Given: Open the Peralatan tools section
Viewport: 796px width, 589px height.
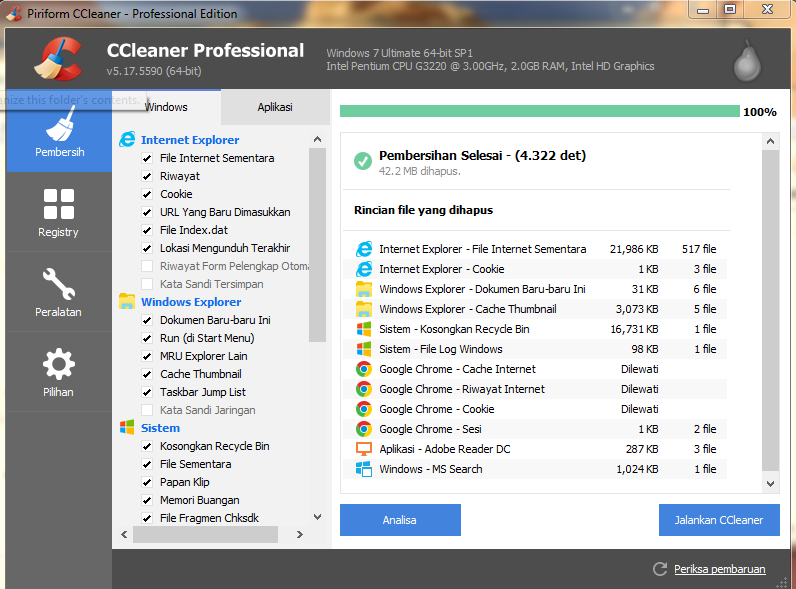Looking at the screenshot, I should 59,292.
